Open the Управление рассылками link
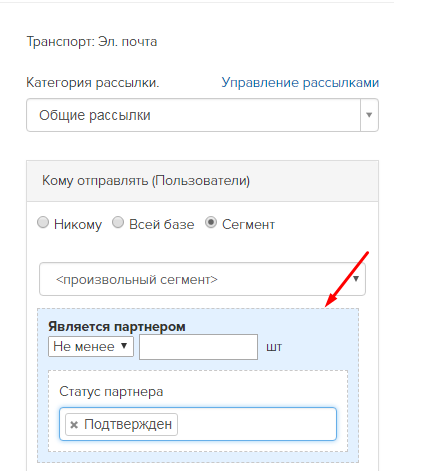This screenshot has width=430, height=471. tap(300, 83)
